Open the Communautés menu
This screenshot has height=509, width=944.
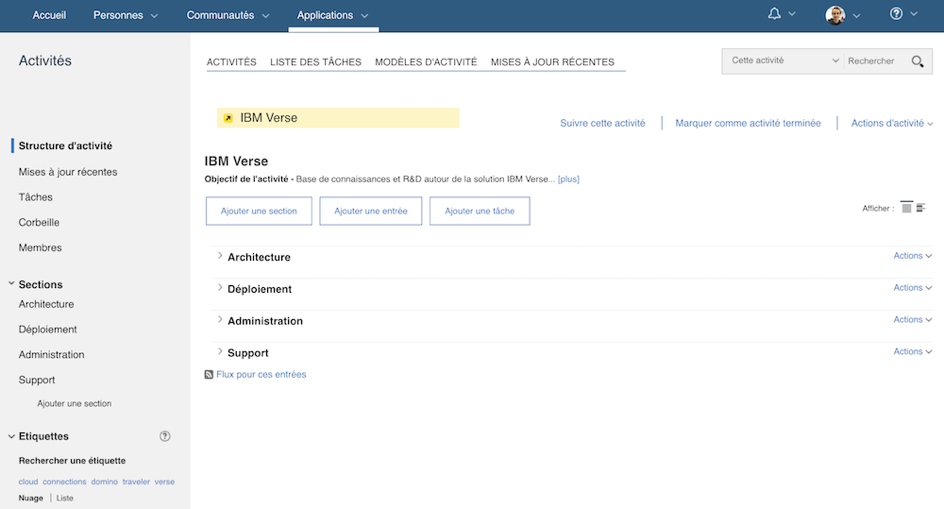[228, 15]
